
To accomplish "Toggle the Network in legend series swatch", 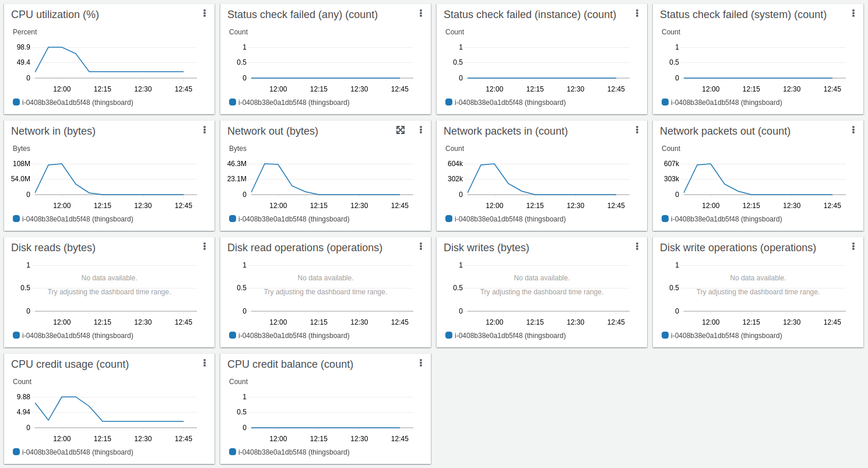I will pos(16,219).
